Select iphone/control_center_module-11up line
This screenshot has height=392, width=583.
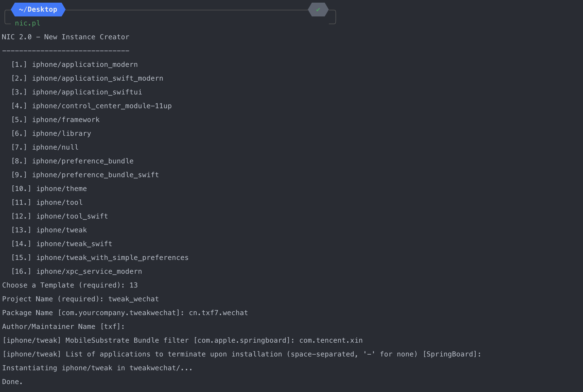click(x=92, y=106)
